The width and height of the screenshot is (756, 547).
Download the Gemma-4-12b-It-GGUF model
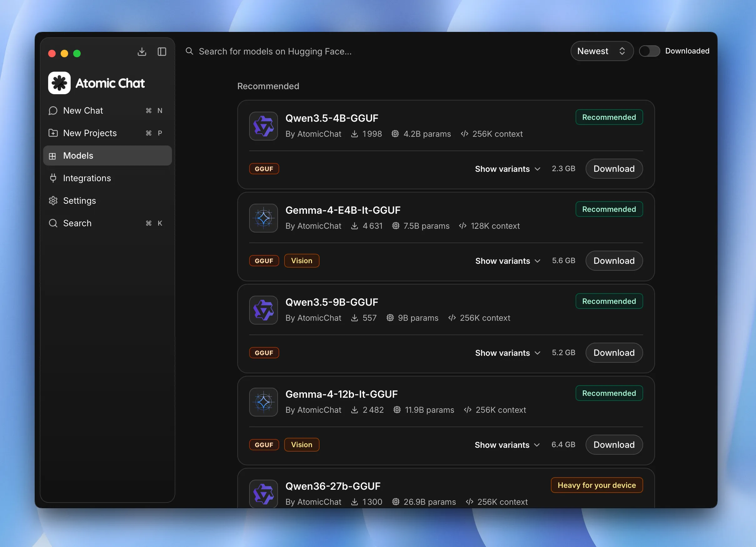point(614,445)
